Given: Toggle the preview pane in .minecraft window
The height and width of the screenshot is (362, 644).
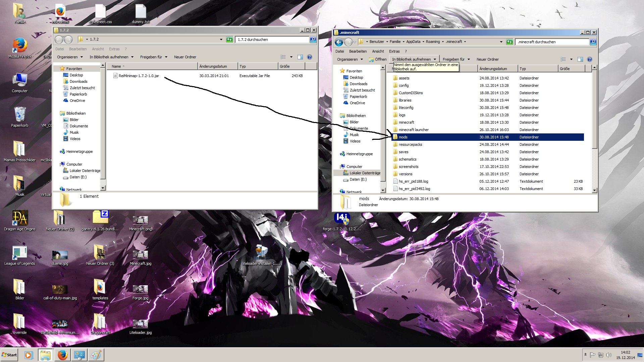Looking at the screenshot, I should click(x=580, y=59).
